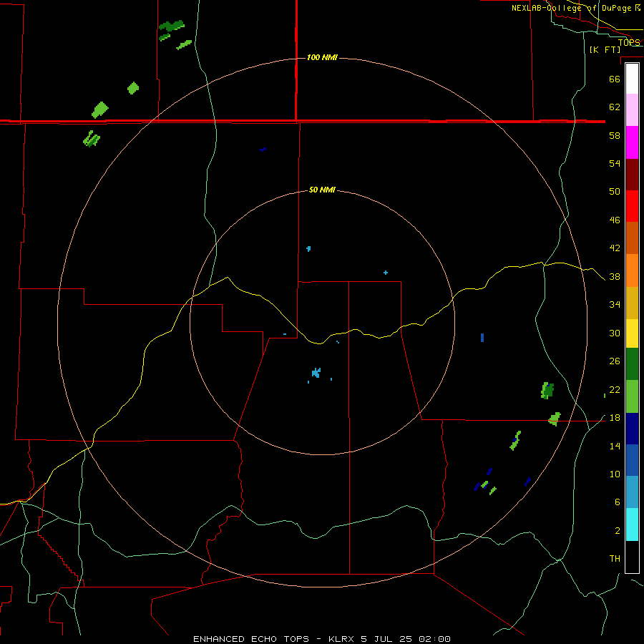This screenshot has width=644, height=644.
Task: Click the "TOPS" legend title
Action: pos(629,42)
